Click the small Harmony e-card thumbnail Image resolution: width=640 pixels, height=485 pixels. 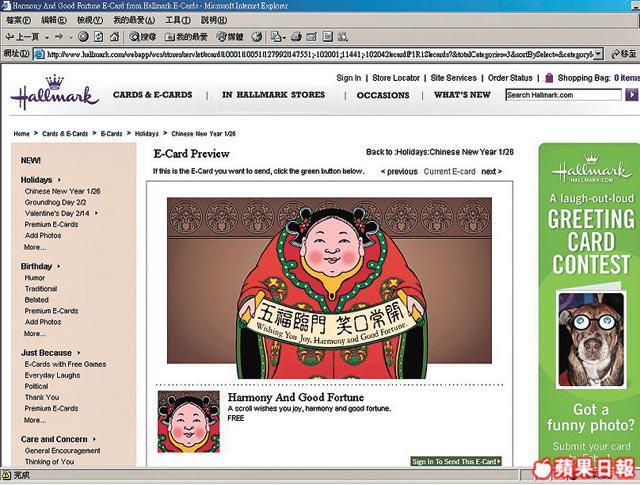click(x=189, y=422)
